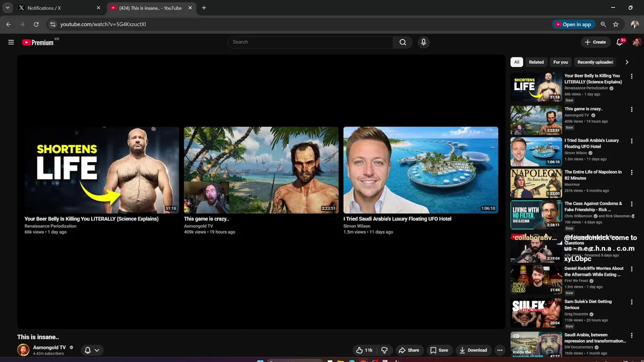Reload the page in the browser
The width and height of the screenshot is (644, 362).
[36, 24]
